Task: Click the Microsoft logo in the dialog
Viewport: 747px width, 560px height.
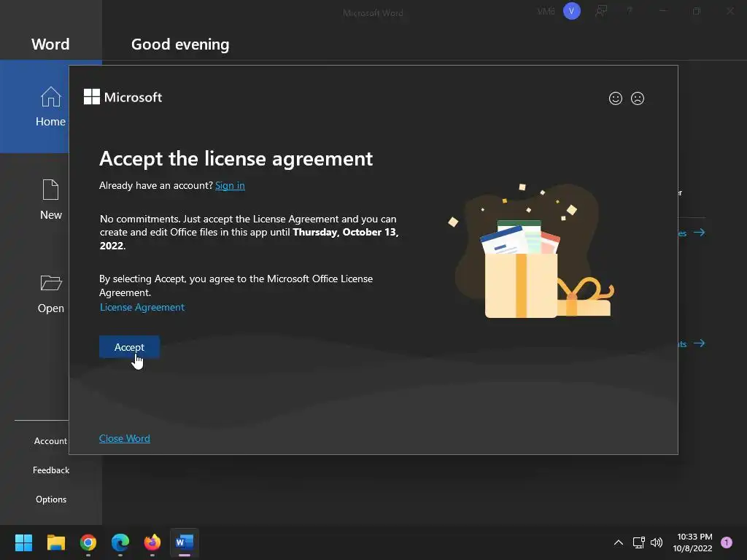Action: (123, 97)
